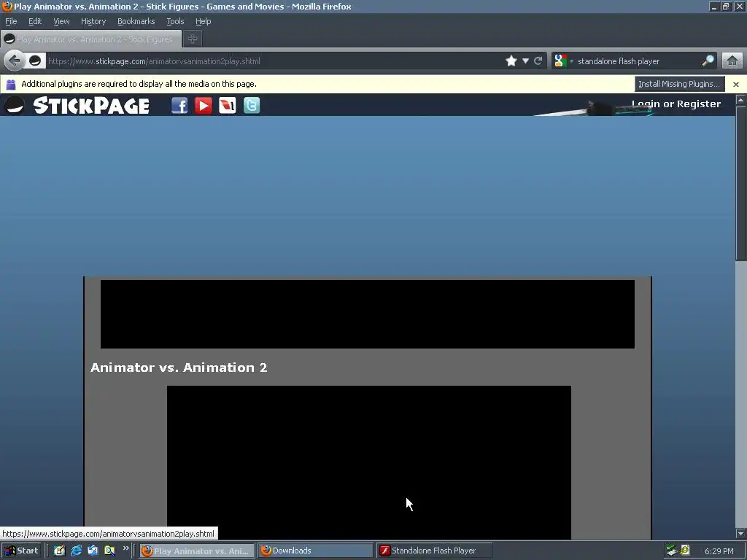Image resolution: width=747 pixels, height=560 pixels.
Task: Click the black Flash game area
Action: (368, 462)
